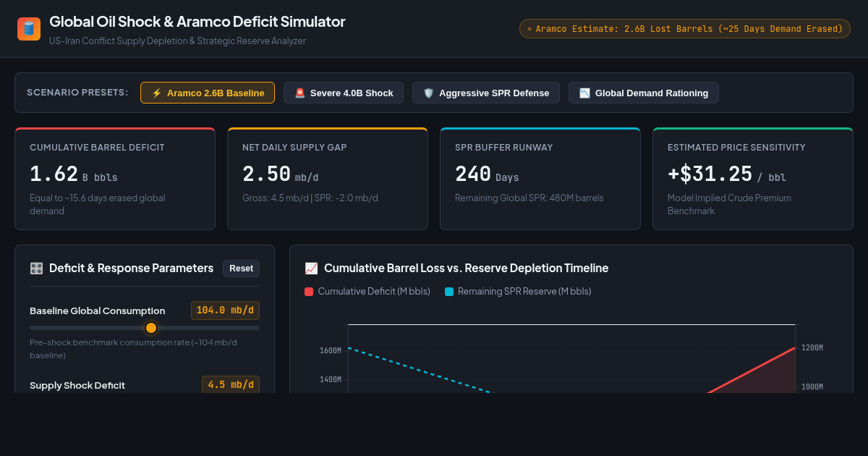Click the Aramco Estimate 2.6B Lost Barrels badge
This screenshot has width=868, height=456.
point(685,29)
